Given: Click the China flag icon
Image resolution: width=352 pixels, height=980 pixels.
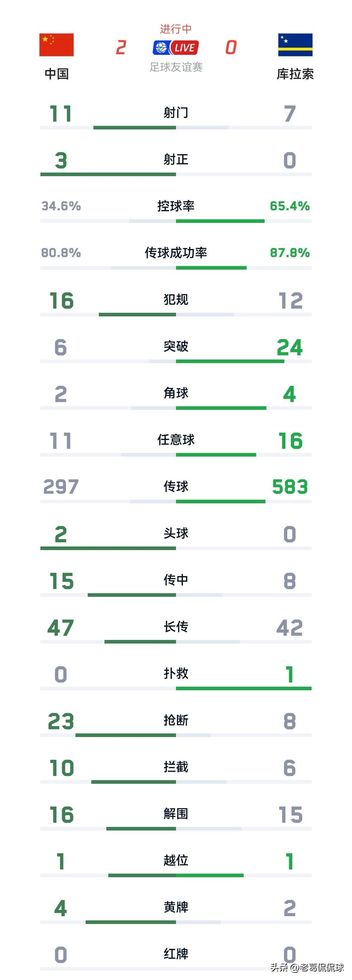Looking at the screenshot, I should click(56, 45).
